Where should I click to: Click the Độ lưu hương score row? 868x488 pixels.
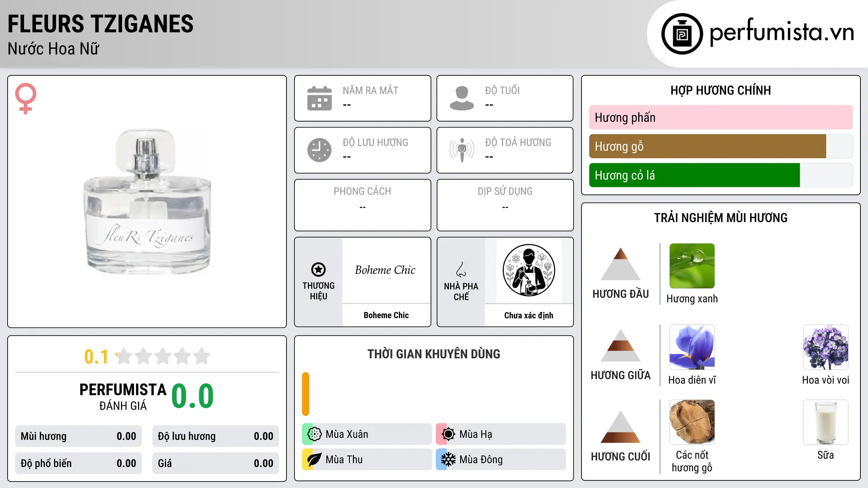[x=216, y=436]
